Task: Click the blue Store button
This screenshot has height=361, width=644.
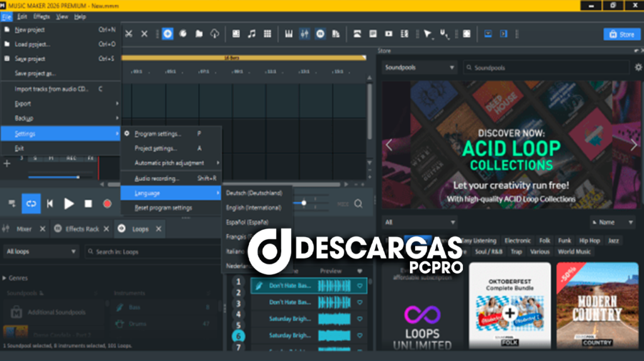Action: click(x=621, y=34)
